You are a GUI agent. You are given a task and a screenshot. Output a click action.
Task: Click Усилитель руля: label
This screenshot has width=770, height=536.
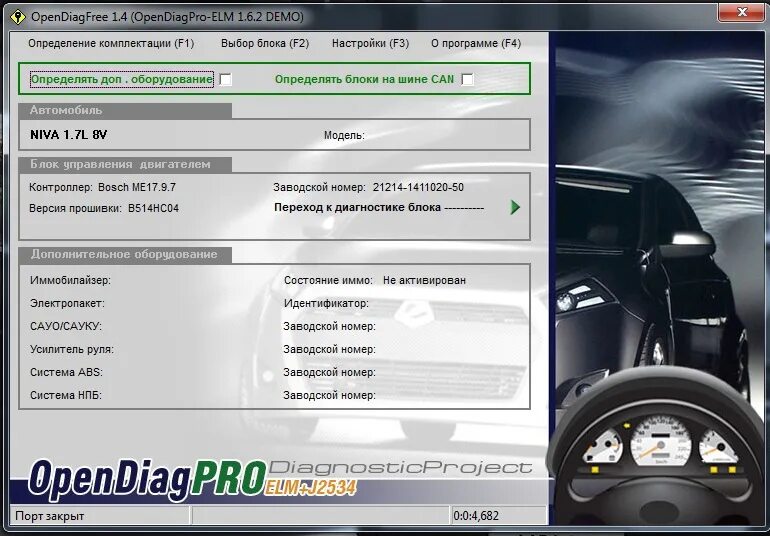(x=72, y=349)
